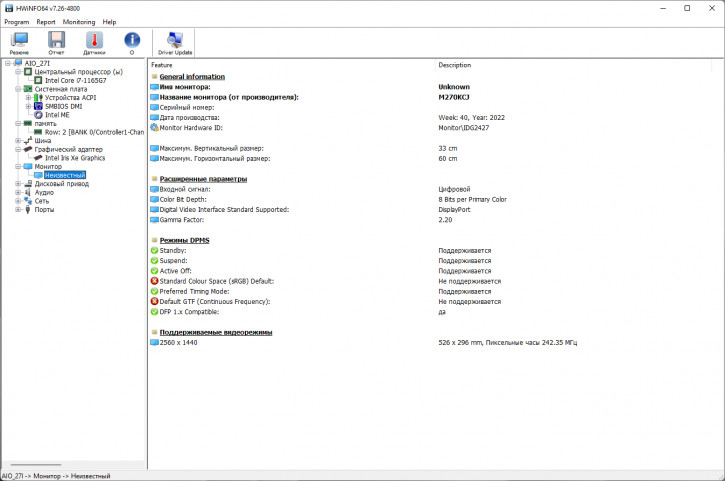
Task: Click the CPU icon beside Центральный процессор
Action: coord(28,72)
